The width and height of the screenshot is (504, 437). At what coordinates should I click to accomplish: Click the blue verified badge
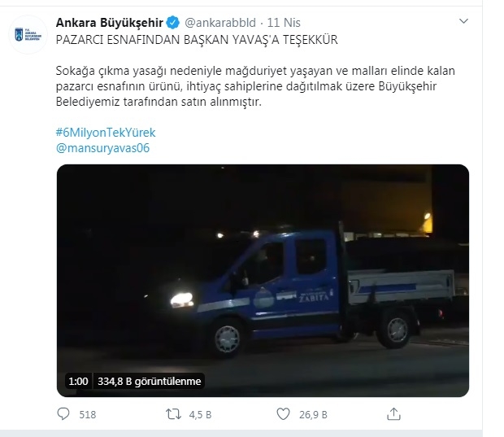coord(173,23)
